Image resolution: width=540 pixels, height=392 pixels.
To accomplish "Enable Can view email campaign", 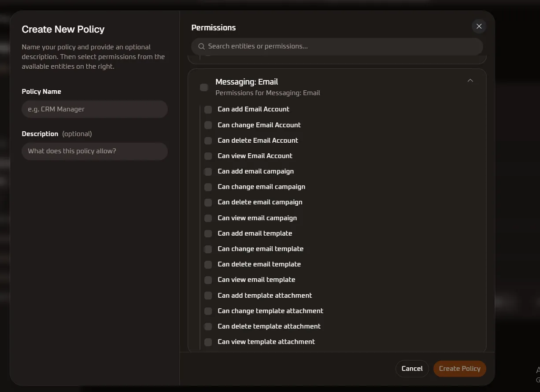I will coord(208,218).
